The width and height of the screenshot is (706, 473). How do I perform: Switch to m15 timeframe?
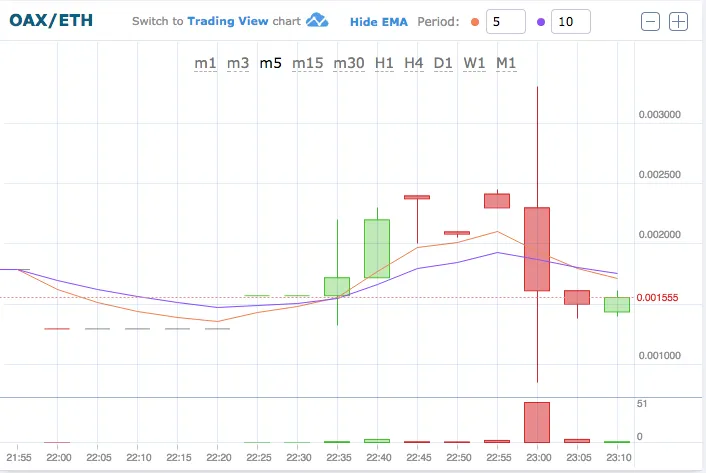coord(307,63)
